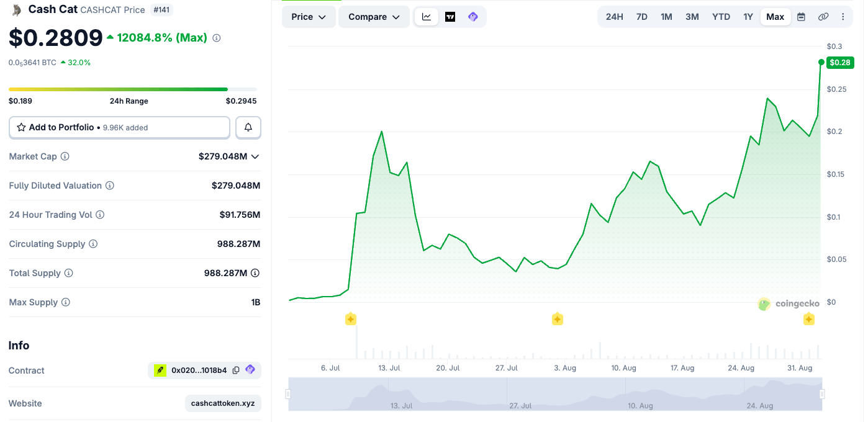Select the 7D time range
This screenshot has height=422, width=868.
(x=642, y=17)
